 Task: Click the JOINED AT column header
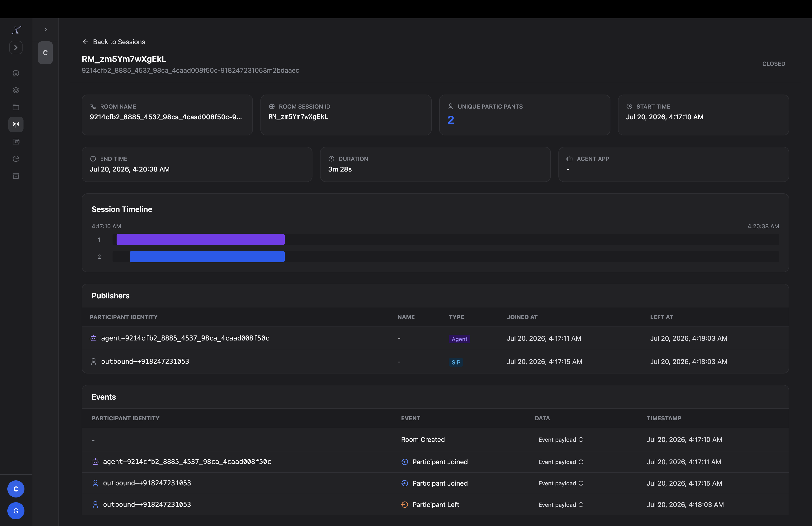tap(522, 317)
